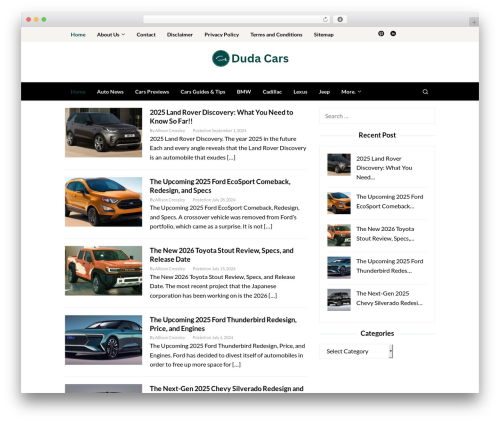Open the Chevy Silverado Redesi... recent post link
500x423 pixels.
click(x=389, y=298)
